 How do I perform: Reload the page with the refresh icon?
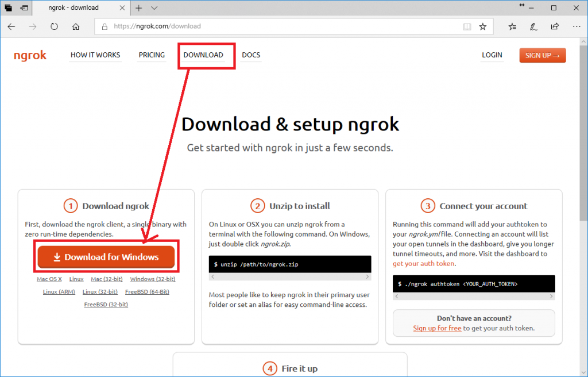pyautogui.click(x=54, y=26)
